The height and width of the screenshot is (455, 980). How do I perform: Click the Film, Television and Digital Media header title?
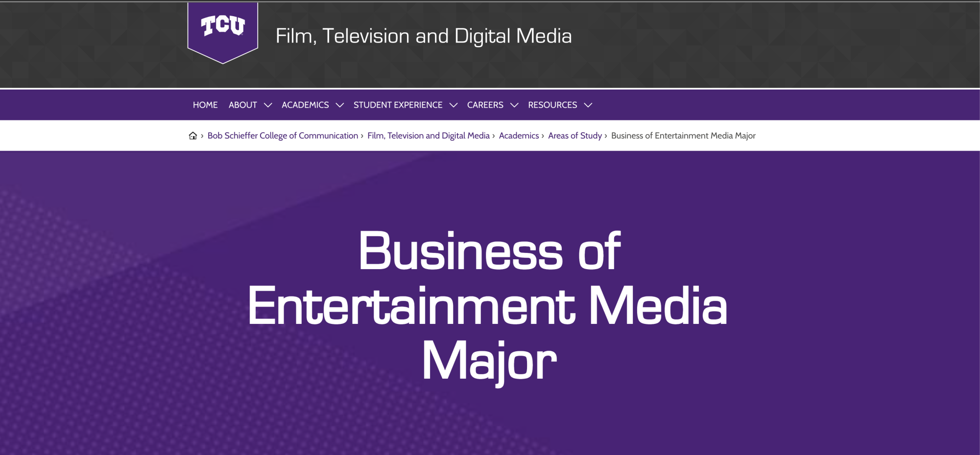point(424,36)
